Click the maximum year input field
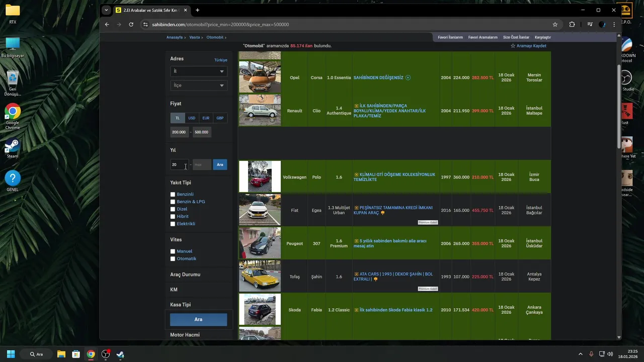Viewport: 644px width, 362px height. (x=202, y=164)
